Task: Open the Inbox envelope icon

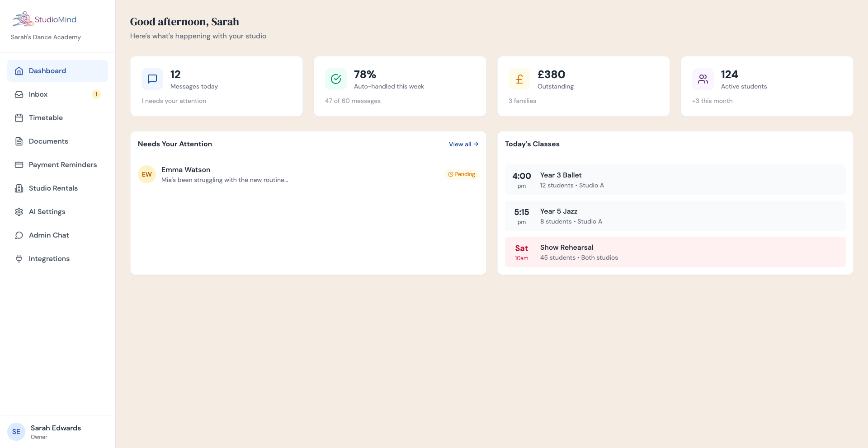Action: coord(19,94)
